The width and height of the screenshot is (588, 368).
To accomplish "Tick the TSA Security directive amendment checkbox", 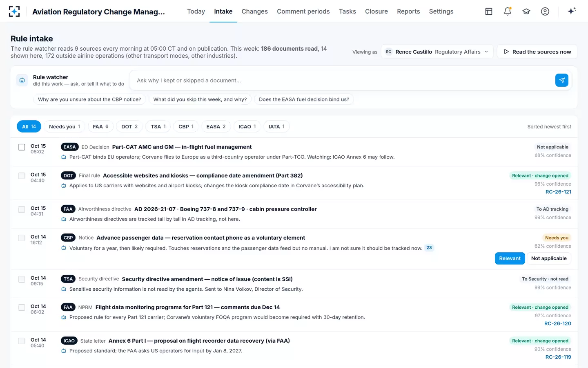I will [22, 279].
